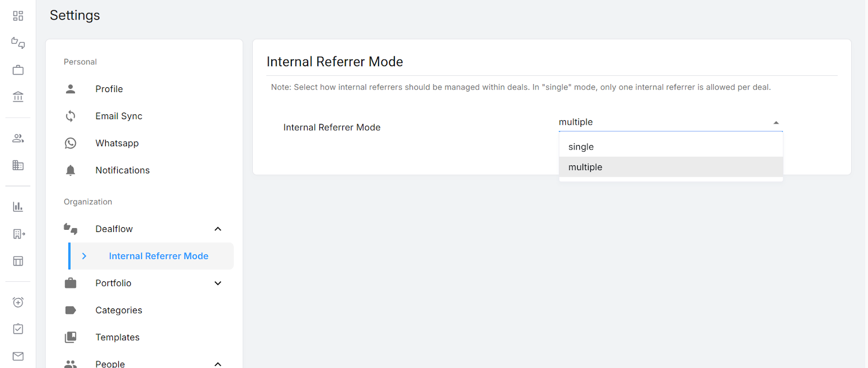Open the alarm add reminder sidebar icon

(18, 302)
